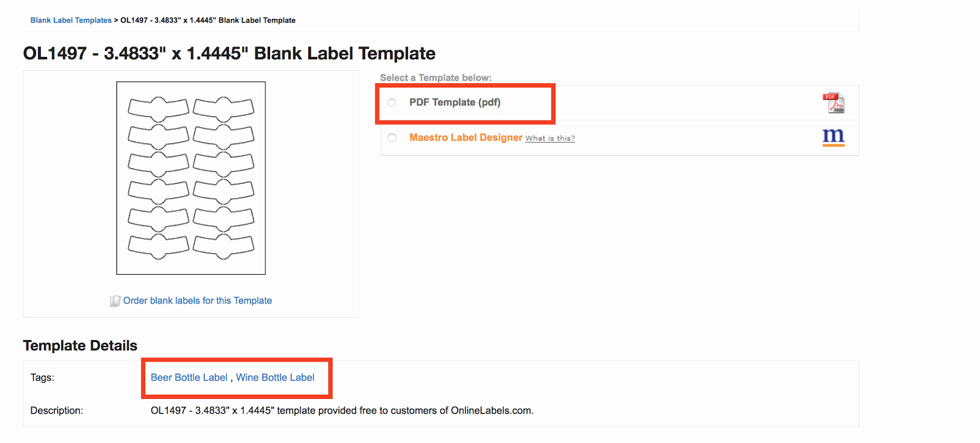
Task: Click the "PDF Template (pdf)" option text
Action: click(x=455, y=102)
